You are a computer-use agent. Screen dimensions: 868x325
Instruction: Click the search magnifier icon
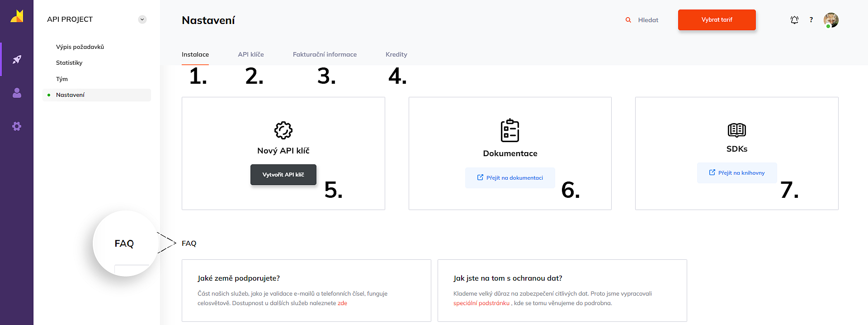click(x=628, y=20)
